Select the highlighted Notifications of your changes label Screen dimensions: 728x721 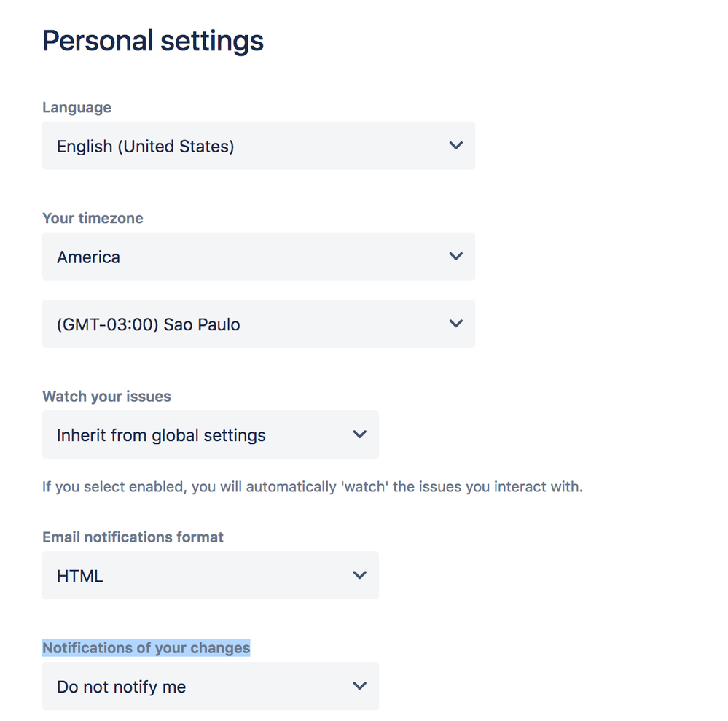click(x=146, y=647)
